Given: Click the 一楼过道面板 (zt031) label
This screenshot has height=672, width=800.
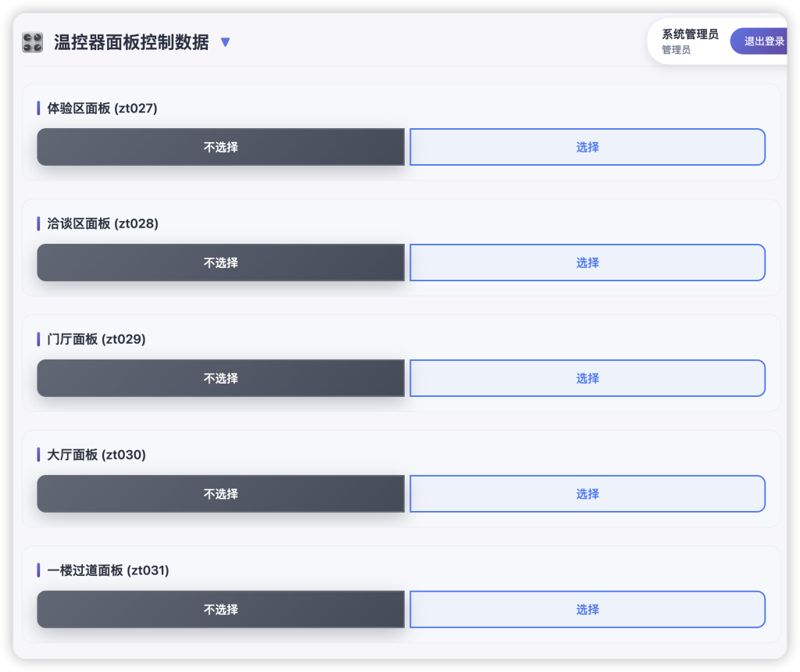Looking at the screenshot, I should pos(108,570).
